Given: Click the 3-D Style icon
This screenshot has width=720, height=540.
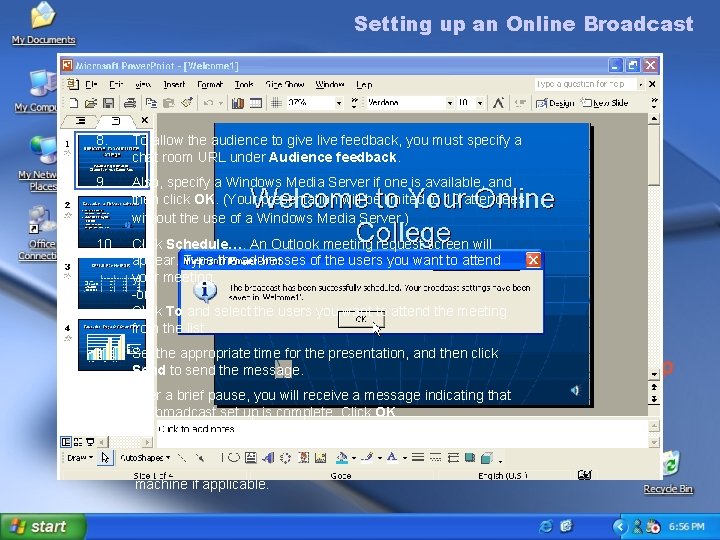Looking at the screenshot, I should click(487, 458).
